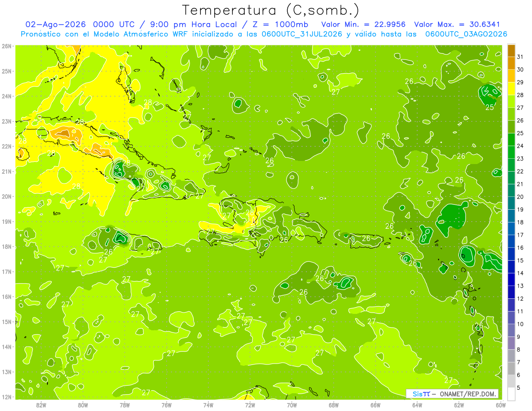Click the colorbar value label 15
This screenshot has height=411, width=532.
(520, 260)
